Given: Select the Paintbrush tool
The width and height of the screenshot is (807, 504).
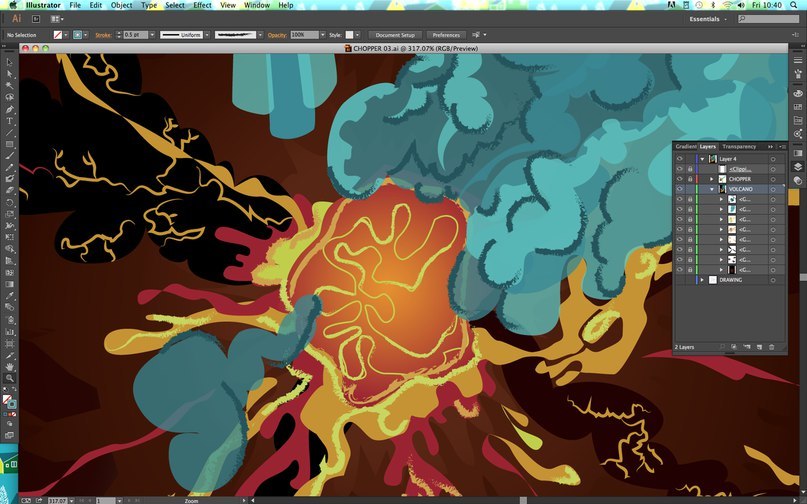Looking at the screenshot, I should 9,156.
